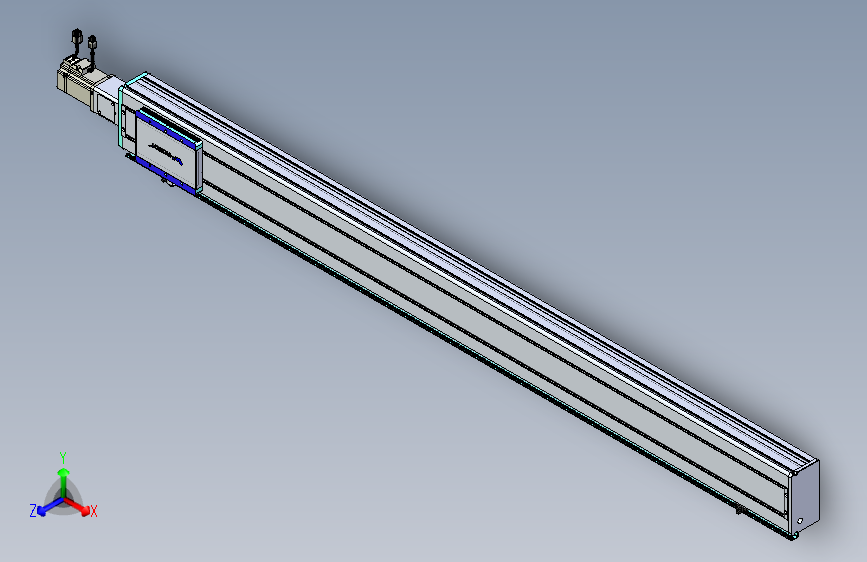This screenshot has height=562, width=867.
Task: Select the blue-edged slider carriage plate
Action: click(169, 151)
